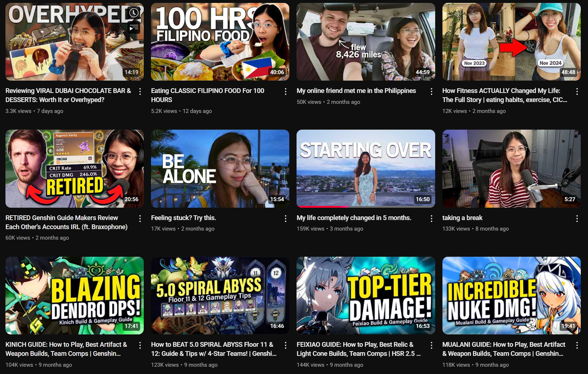
Task: Open the 100 HRS Filipino Food thumbnail
Action: (220, 42)
